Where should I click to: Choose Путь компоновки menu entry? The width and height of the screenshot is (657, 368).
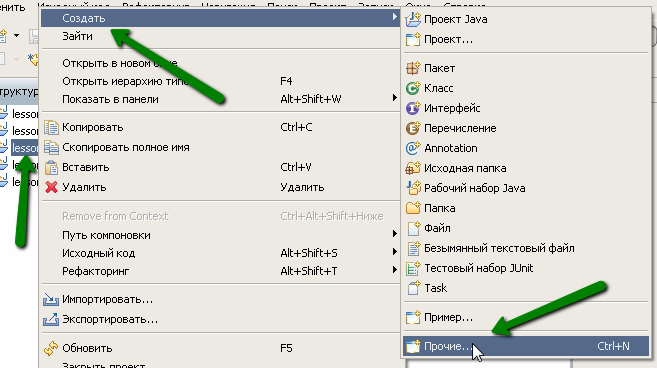coord(220,235)
